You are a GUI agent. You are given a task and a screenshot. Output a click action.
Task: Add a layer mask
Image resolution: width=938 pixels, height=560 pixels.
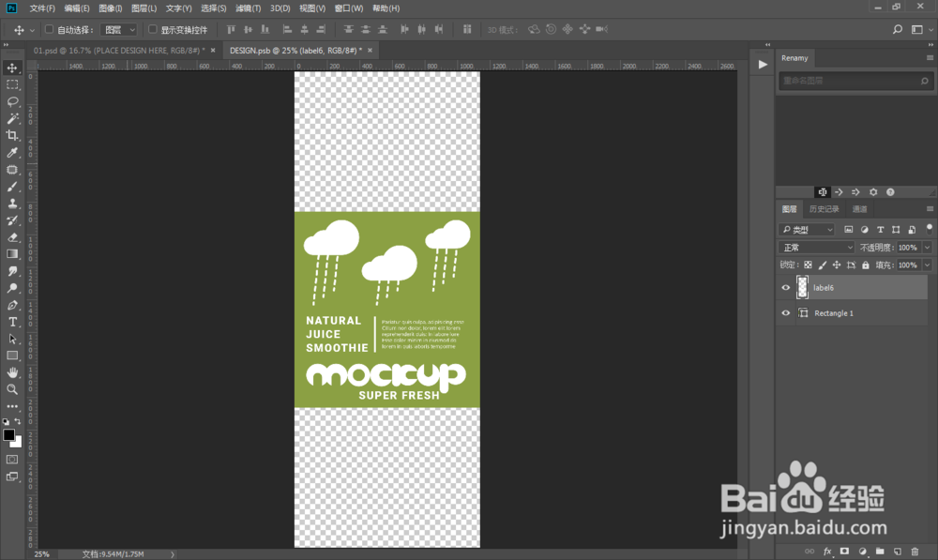(845, 551)
